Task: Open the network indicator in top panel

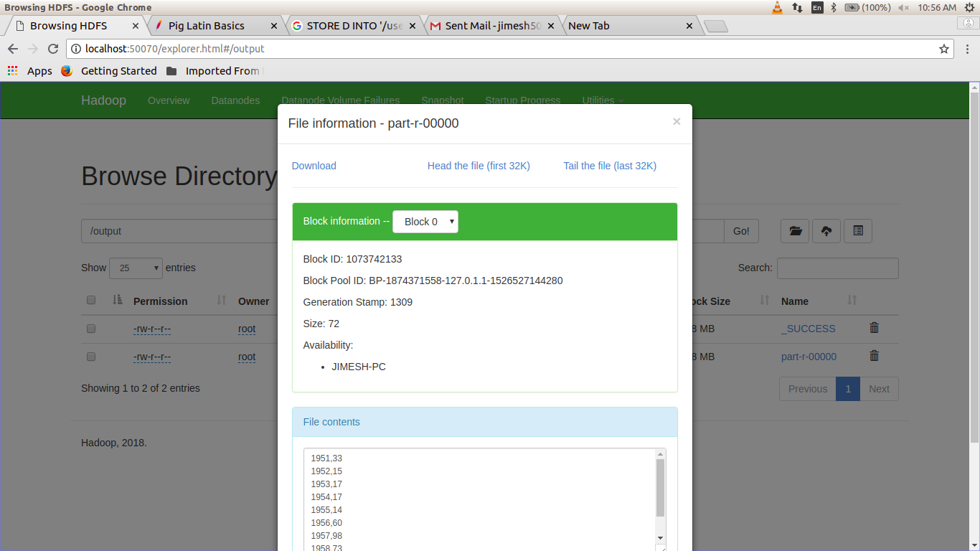Action: (797, 7)
